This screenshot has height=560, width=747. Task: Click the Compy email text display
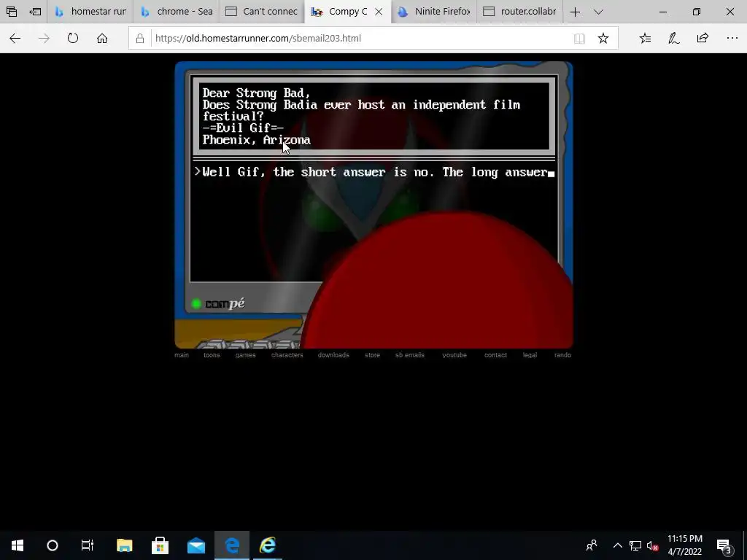374,116
